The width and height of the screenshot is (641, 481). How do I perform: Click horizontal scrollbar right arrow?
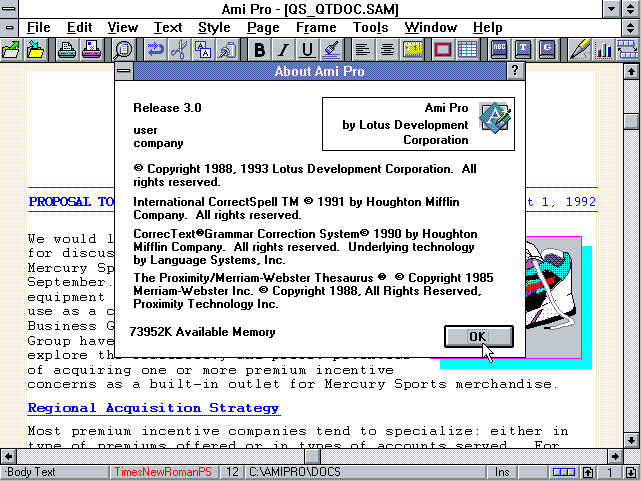[x=615, y=456]
